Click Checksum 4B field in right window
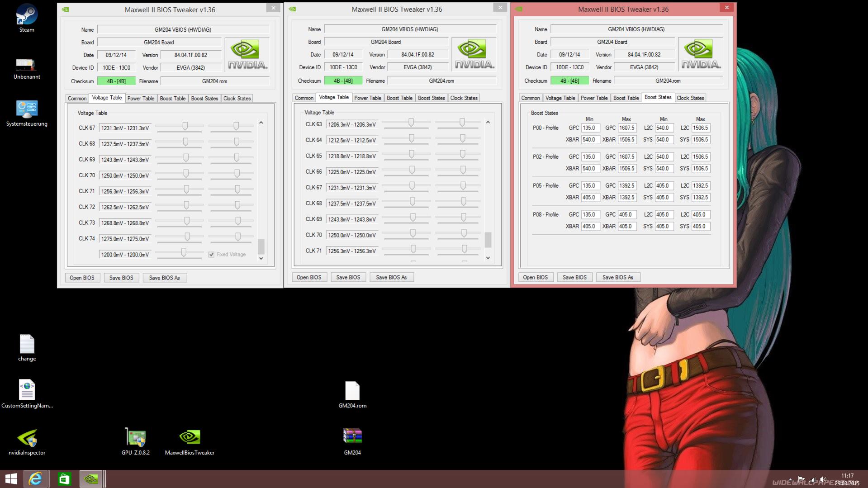The width and height of the screenshot is (868, 488). [x=569, y=81]
